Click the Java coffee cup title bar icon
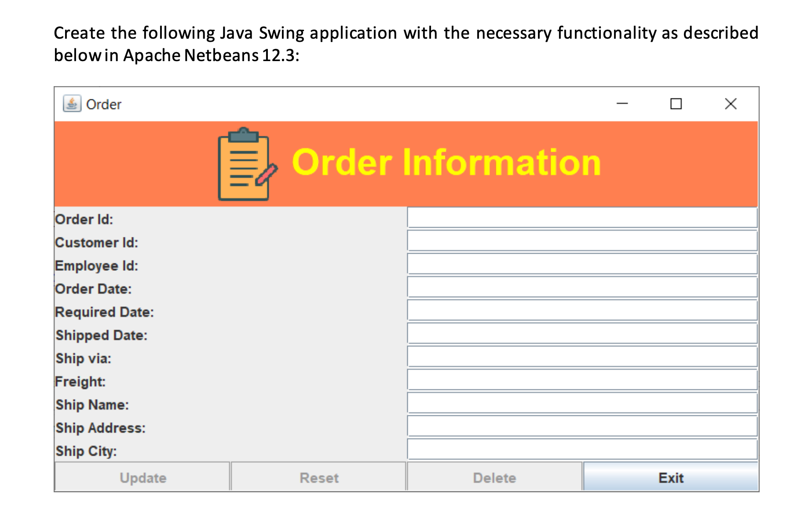812x516 pixels. pyautogui.click(x=72, y=104)
